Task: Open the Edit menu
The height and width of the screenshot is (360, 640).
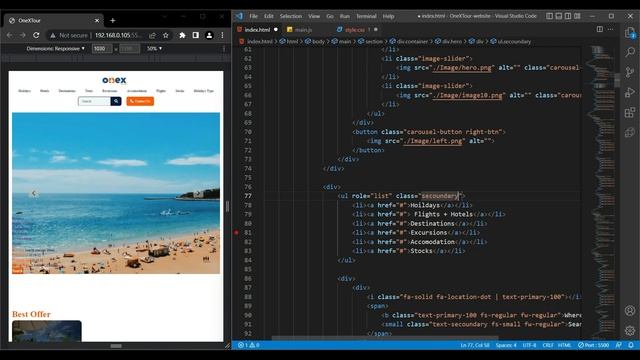Action: [x=269, y=16]
